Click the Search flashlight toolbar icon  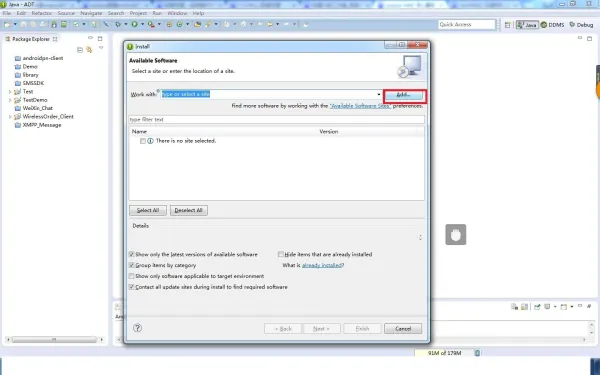(x=208, y=24)
